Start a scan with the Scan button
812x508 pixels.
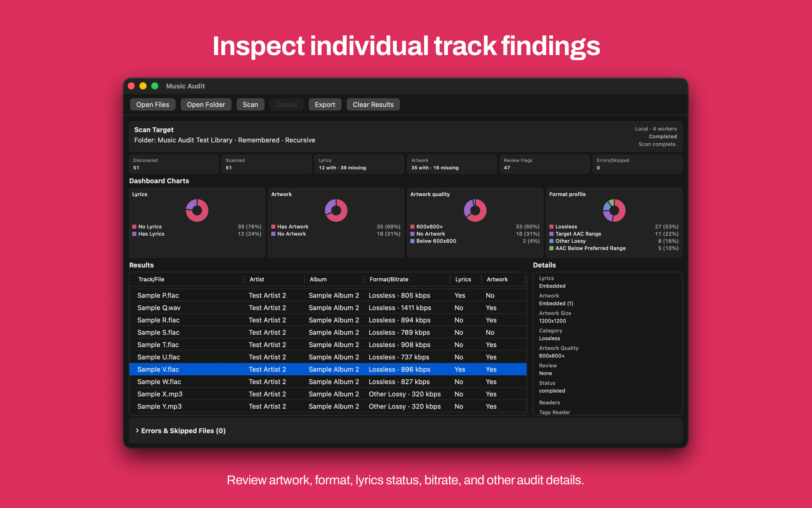250,104
